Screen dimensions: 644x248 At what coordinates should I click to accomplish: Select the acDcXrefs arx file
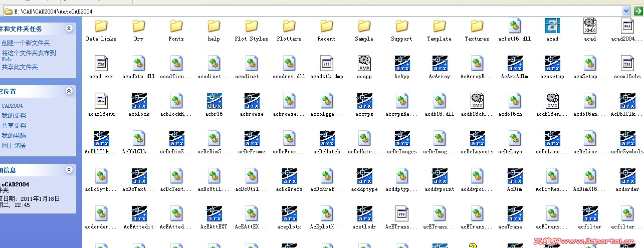tap(289, 181)
